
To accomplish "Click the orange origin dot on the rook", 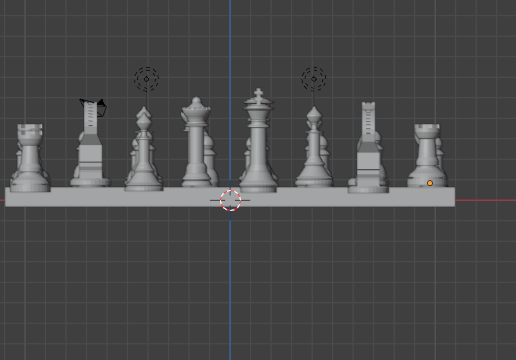I will 430,183.
